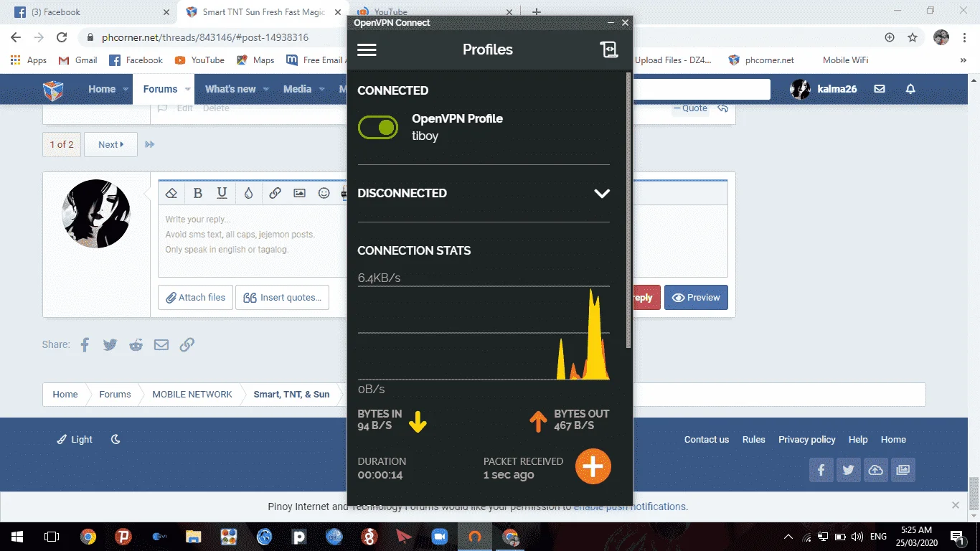Screen dimensions: 980x551
Task: Open Gmail bookmark
Action: tap(77, 60)
